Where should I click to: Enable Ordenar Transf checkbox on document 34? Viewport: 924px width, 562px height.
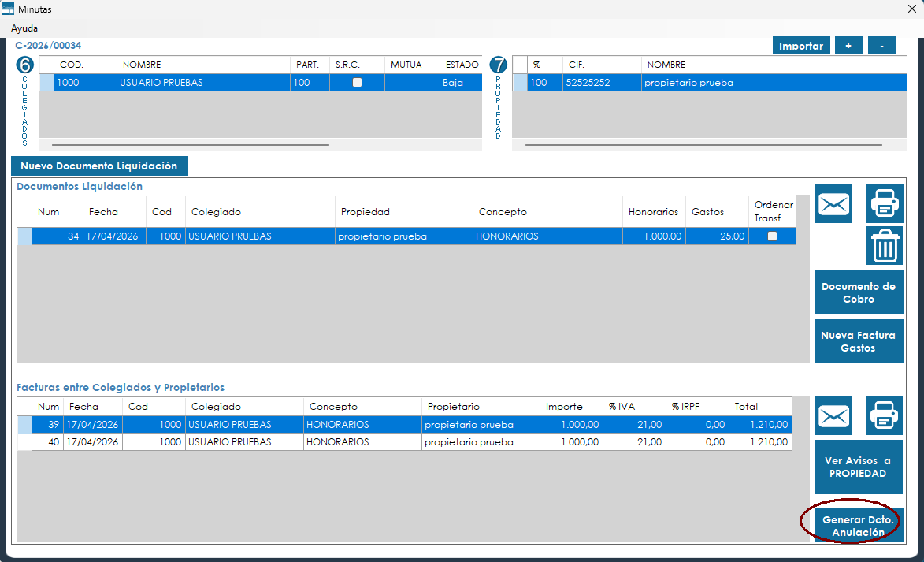(772, 236)
